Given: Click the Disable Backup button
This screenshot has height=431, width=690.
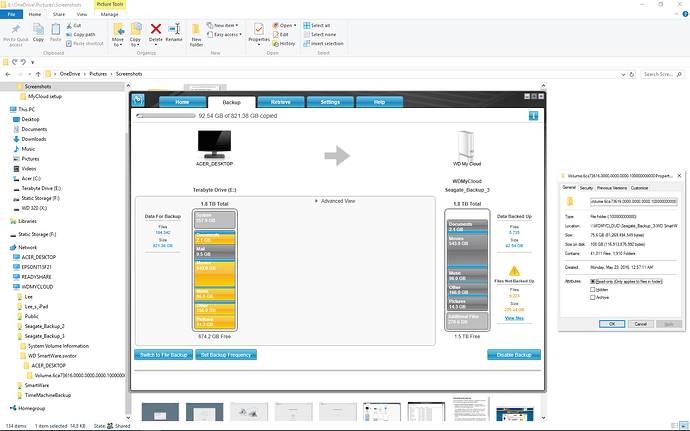Looking at the screenshot, I should (514, 355).
